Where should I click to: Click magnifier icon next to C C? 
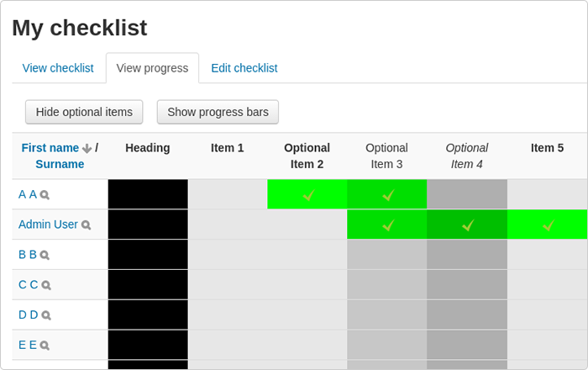click(x=46, y=285)
